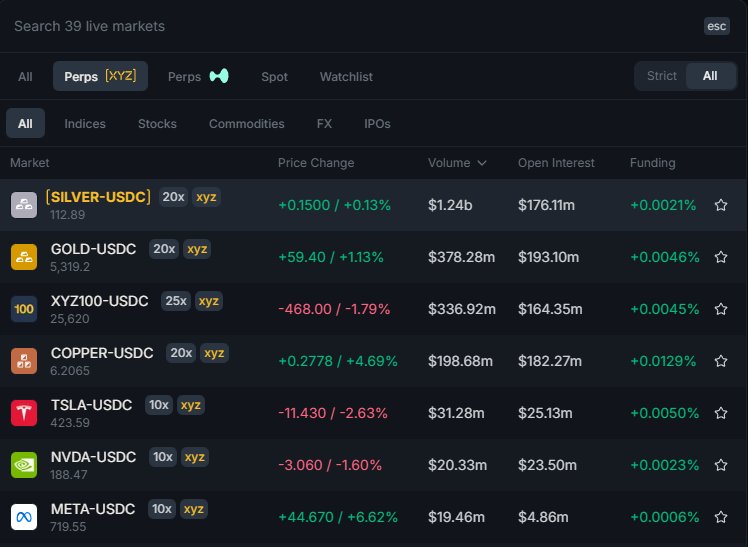
Task: Click the NVIDIA logo icon
Action: click(x=24, y=465)
